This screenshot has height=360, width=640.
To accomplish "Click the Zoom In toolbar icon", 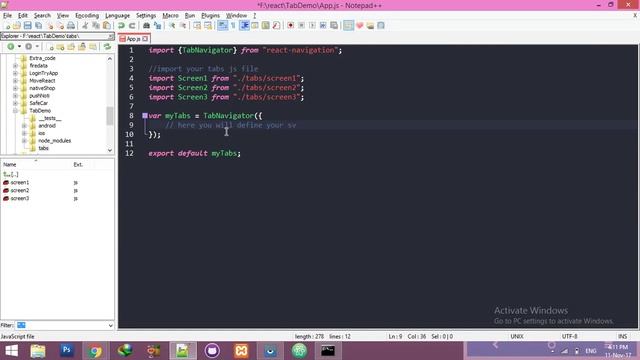I will coord(172,26).
